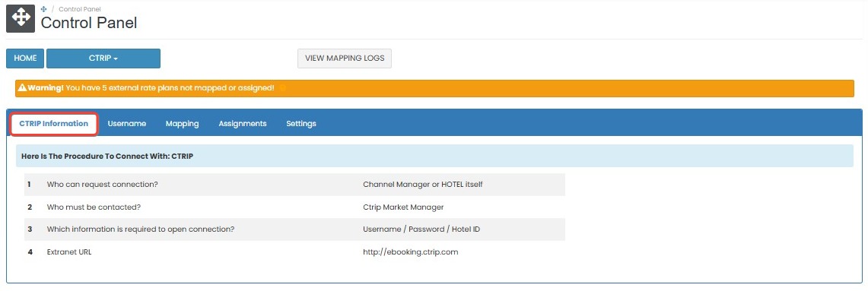Viewport: 868px width, 291px height.
Task: Open VIEW MAPPING LOGS
Action: [x=345, y=59]
